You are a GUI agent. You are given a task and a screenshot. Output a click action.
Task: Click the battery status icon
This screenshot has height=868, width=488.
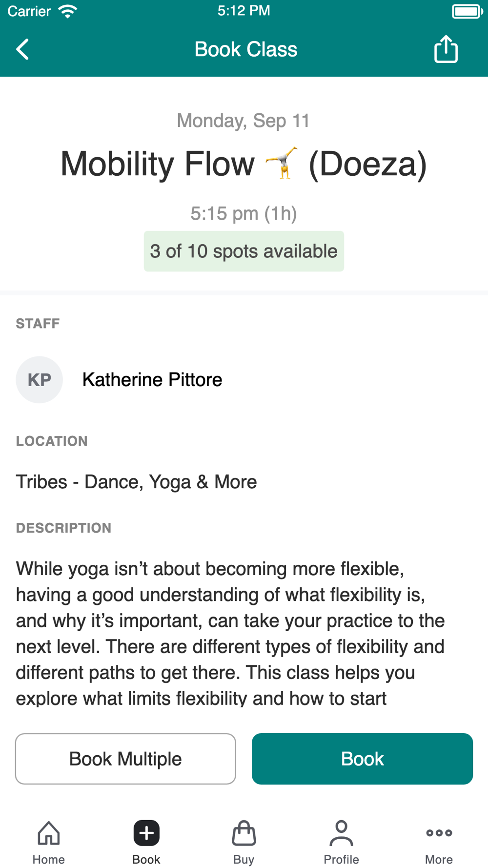pyautogui.click(x=467, y=11)
